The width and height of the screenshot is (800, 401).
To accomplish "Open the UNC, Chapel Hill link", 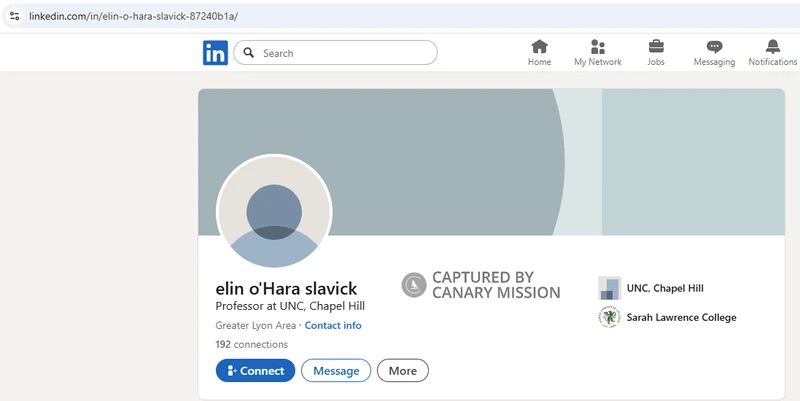I will pyautogui.click(x=665, y=288).
